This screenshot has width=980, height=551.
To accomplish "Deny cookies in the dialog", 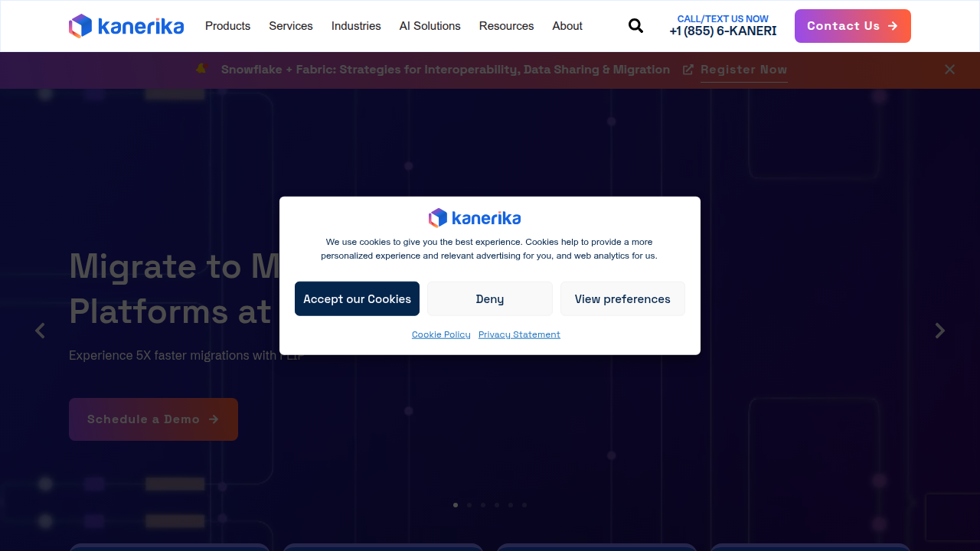I will coord(490,298).
